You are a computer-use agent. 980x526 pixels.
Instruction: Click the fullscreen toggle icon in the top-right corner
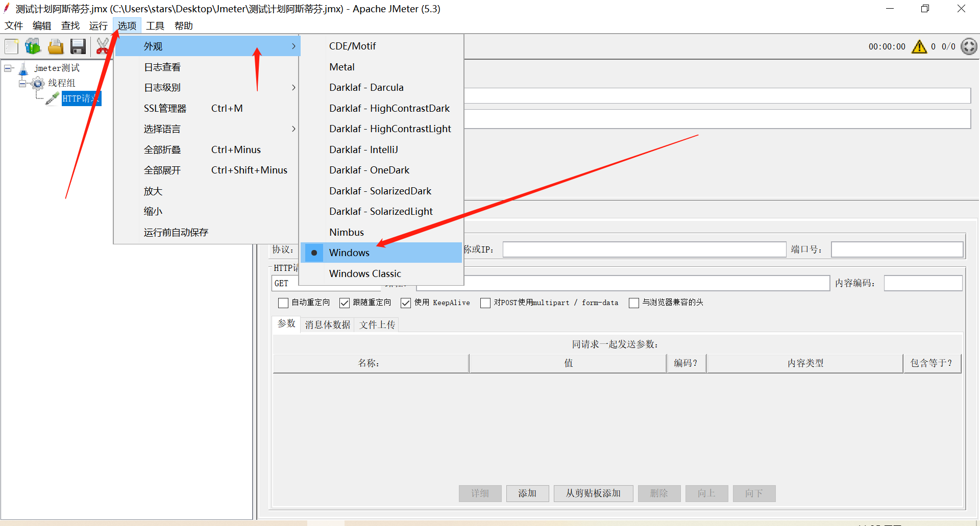pyautogui.click(x=968, y=46)
